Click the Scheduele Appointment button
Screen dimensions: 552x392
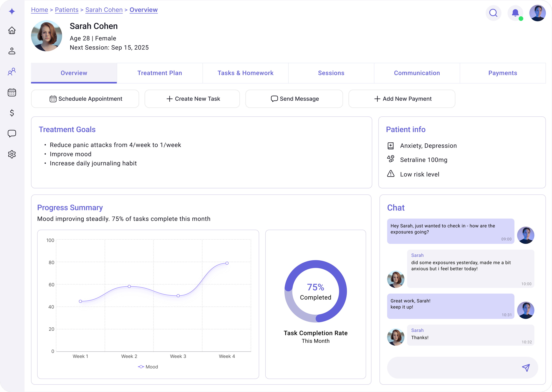point(85,99)
